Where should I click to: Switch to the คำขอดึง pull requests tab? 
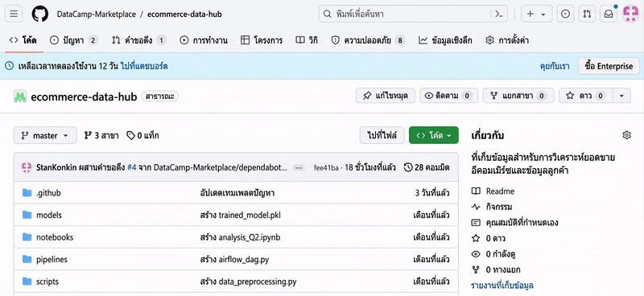138,40
